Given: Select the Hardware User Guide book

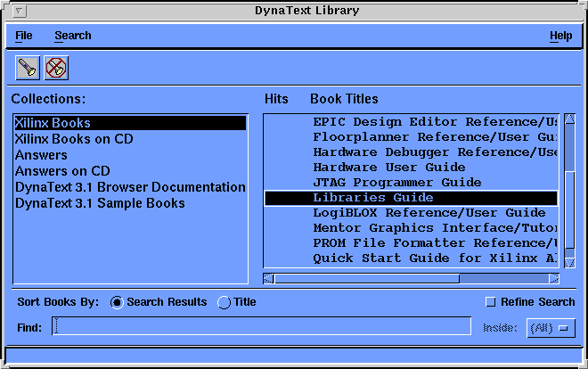Looking at the screenshot, I should 388,168.
